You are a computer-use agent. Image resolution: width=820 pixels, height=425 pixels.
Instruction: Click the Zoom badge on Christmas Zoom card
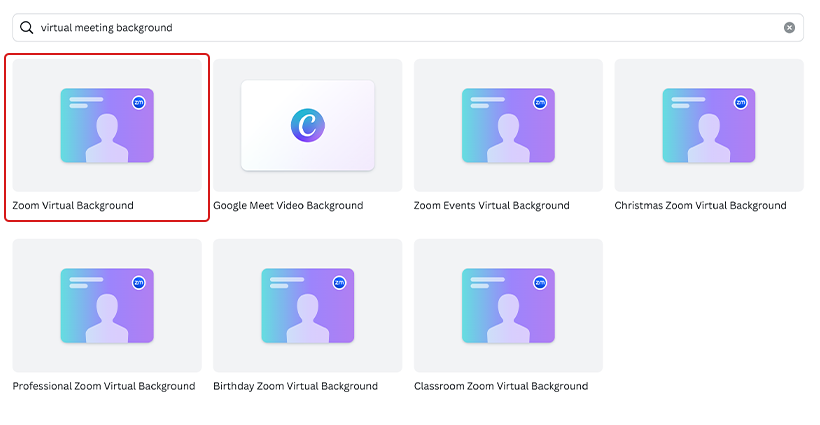click(x=741, y=102)
